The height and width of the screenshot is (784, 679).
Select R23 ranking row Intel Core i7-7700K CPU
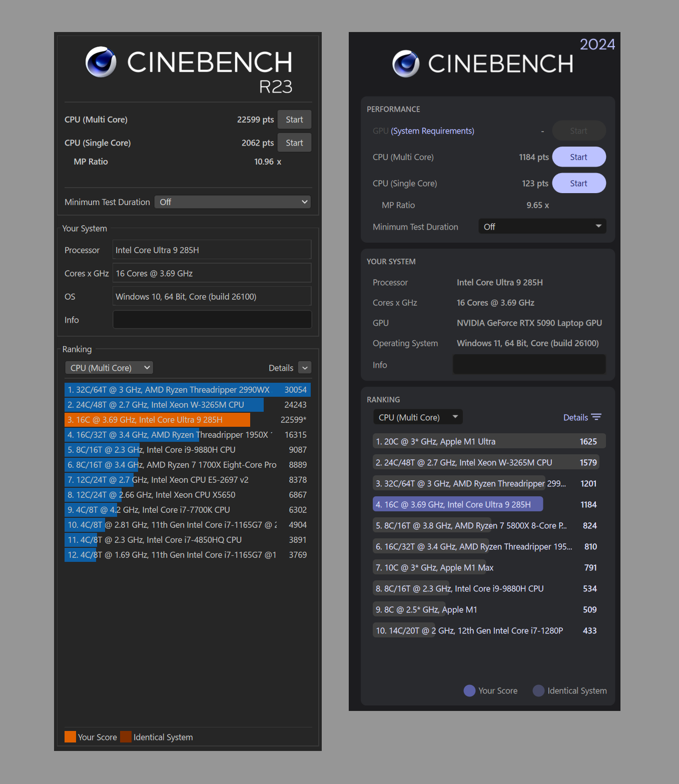(188, 510)
